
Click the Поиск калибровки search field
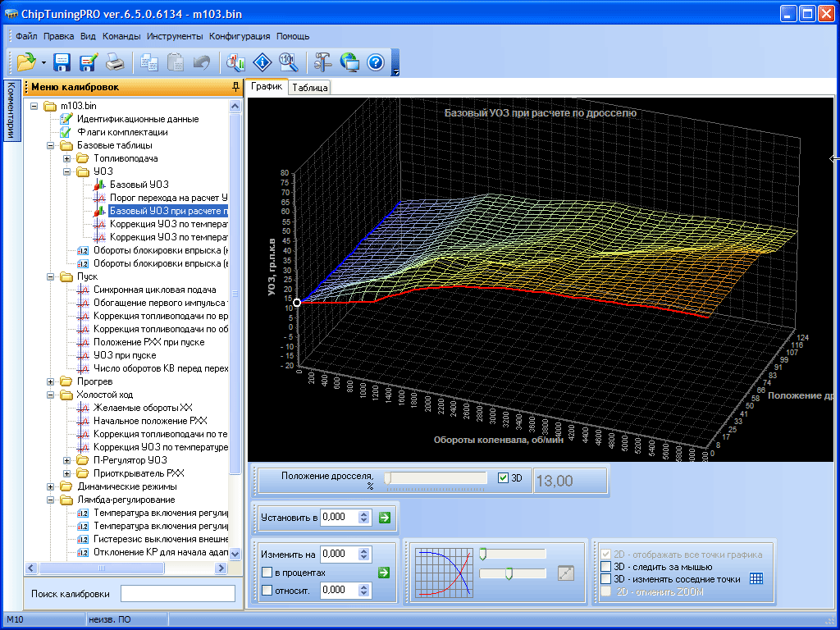tap(177, 594)
